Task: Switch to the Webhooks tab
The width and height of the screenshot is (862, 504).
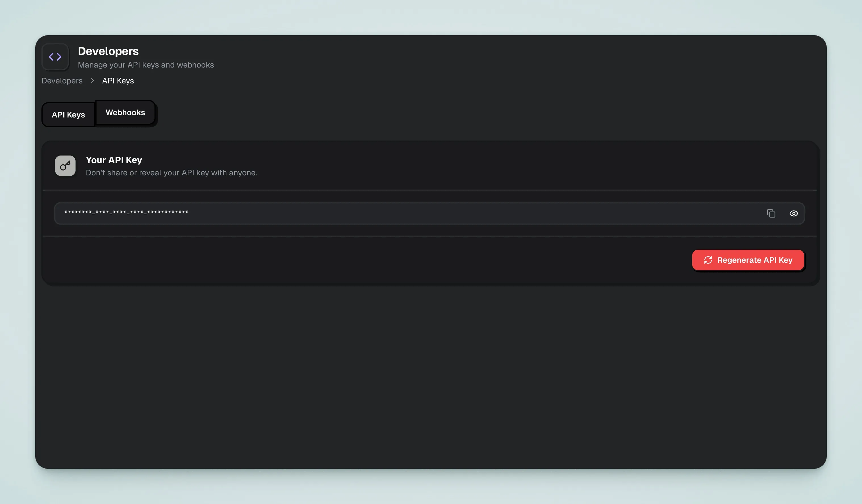Action: click(x=125, y=112)
